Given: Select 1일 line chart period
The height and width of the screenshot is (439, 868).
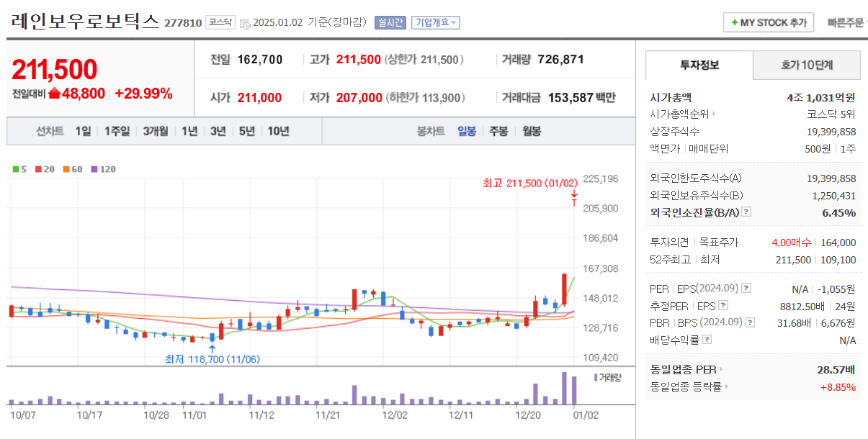Looking at the screenshot, I should click(83, 131).
